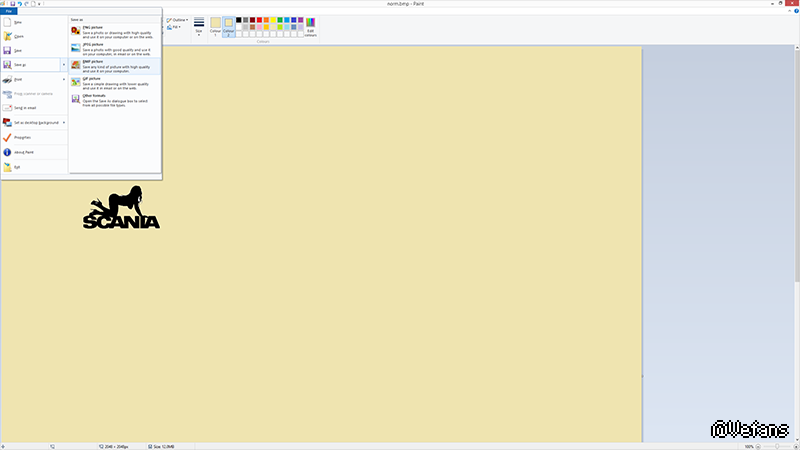
Task: Expand the Save as submenu arrow
Action: pyautogui.click(x=64, y=65)
